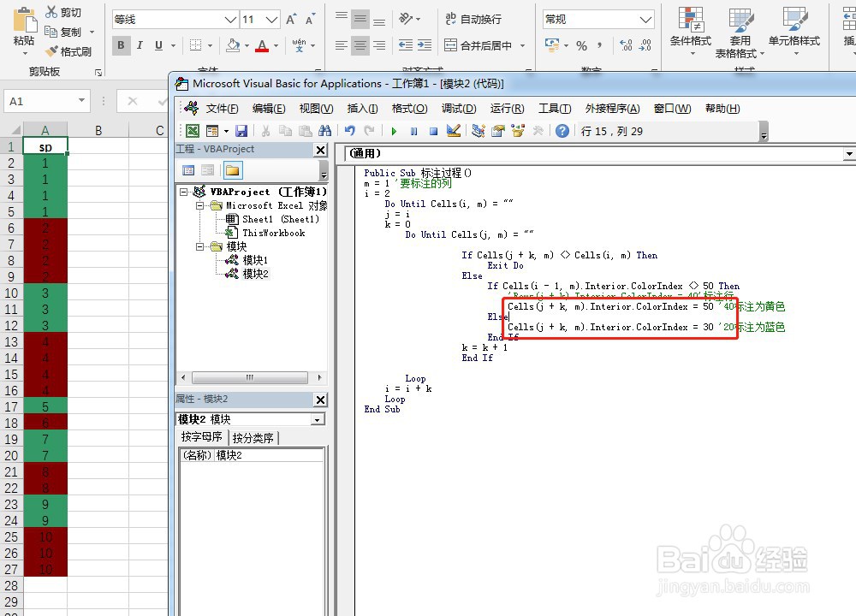
Task: Toggle center alignment in Excel ribbon
Action: [x=360, y=45]
